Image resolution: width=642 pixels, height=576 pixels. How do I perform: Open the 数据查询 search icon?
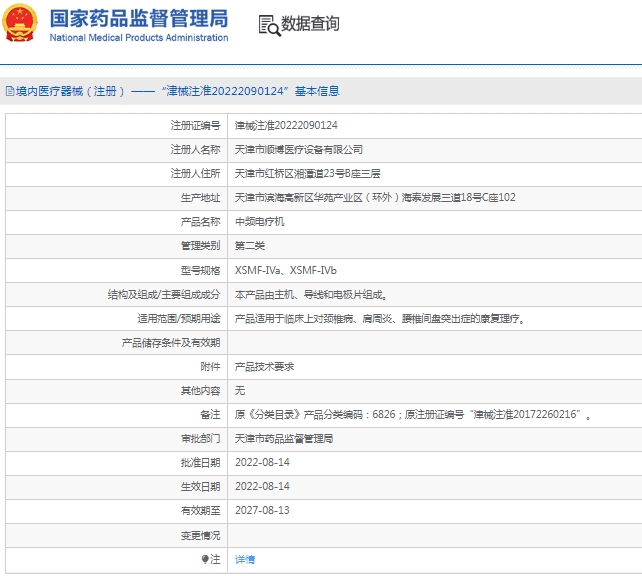(269, 25)
